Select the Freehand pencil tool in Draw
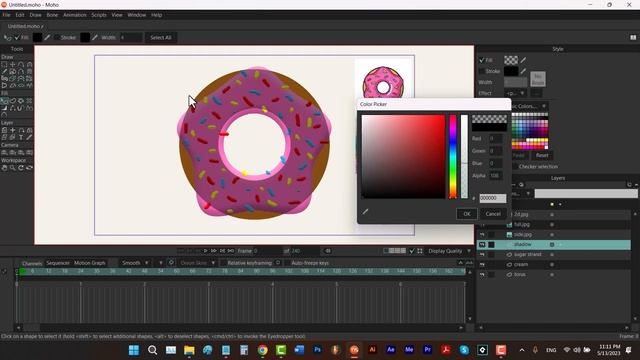 [x=4, y=71]
